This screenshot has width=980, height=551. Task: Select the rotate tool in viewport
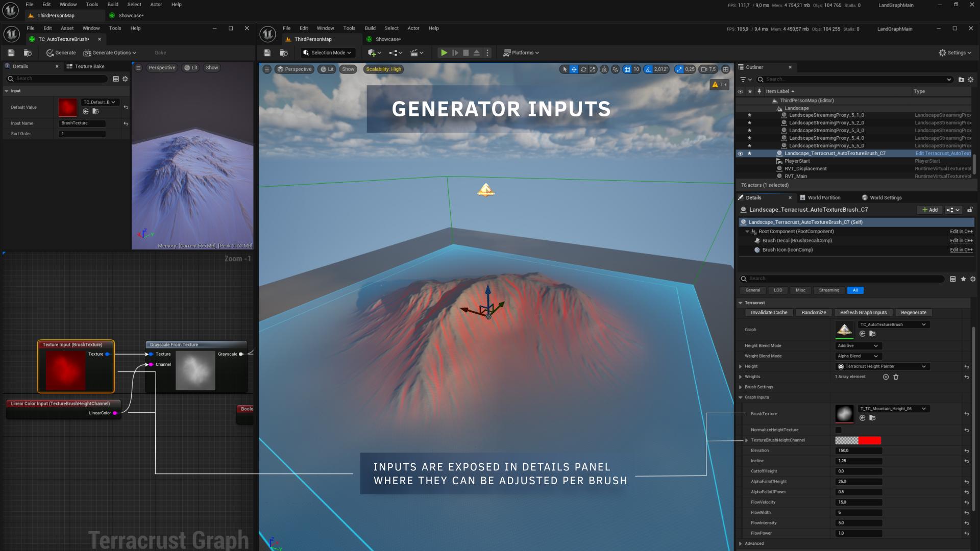click(x=583, y=69)
